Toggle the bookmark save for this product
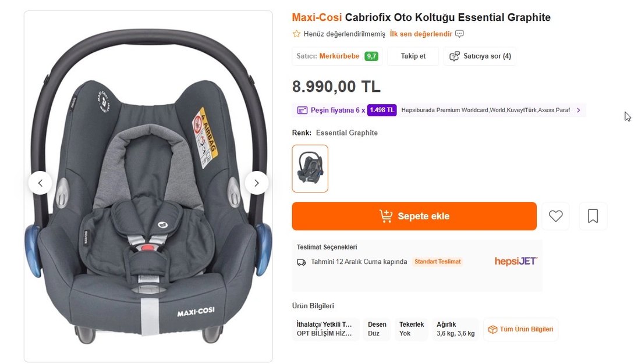The height and width of the screenshot is (364, 638). tap(593, 216)
